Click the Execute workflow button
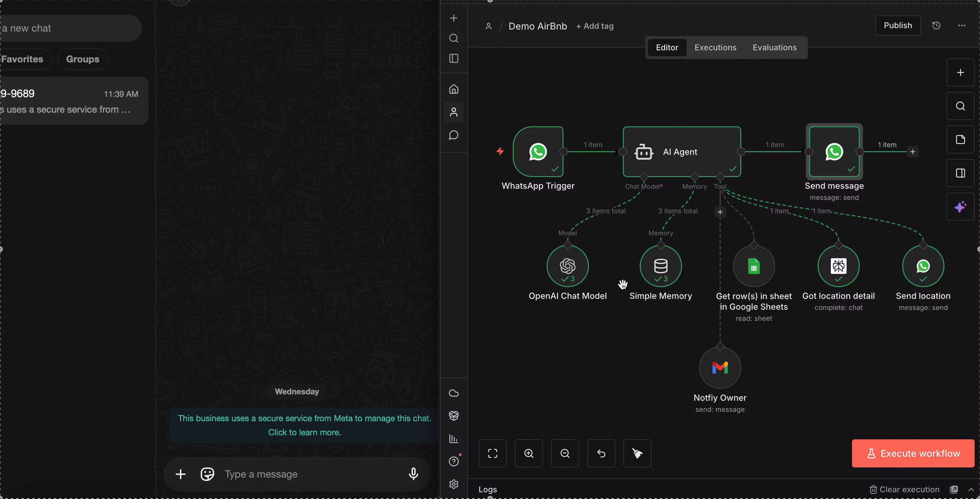 (x=913, y=453)
